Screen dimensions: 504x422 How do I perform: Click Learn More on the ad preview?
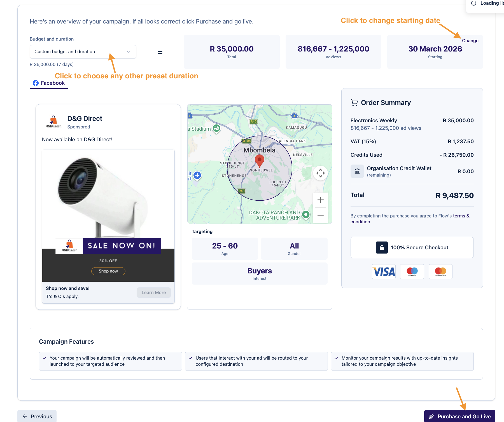(153, 293)
